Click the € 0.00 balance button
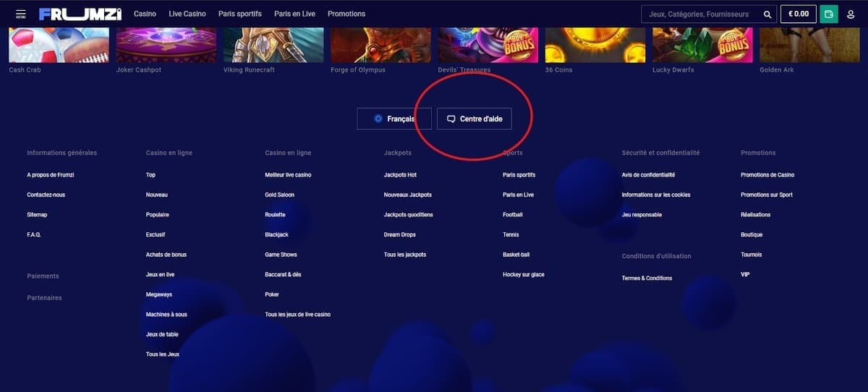868x392 pixels. click(799, 14)
